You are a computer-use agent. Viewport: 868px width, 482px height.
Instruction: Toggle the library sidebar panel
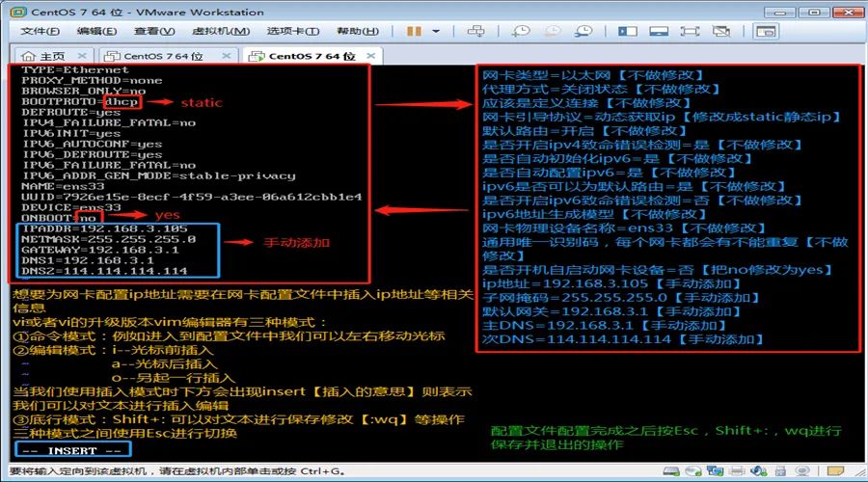point(627,31)
